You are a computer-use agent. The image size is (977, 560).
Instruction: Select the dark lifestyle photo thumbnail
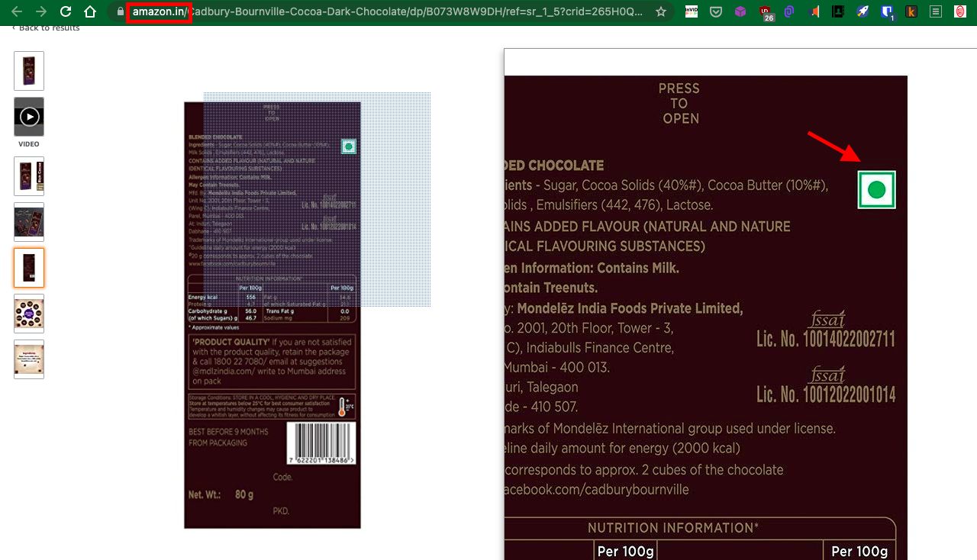coord(29,222)
